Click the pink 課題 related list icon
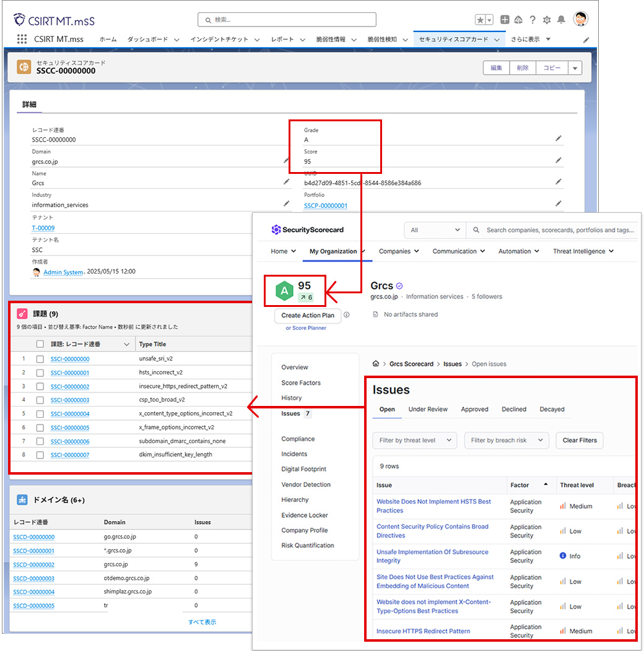The height and width of the screenshot is (651, 644). click(x=22, y=314)
